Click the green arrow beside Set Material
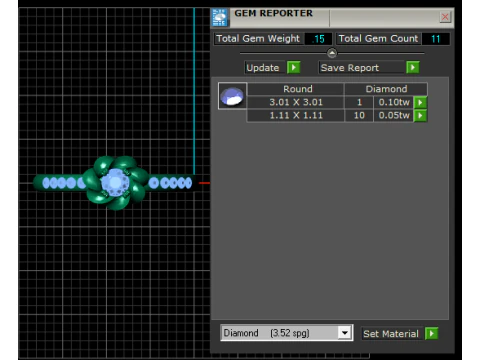This screenshot has height=360, width=480. coord(431,333)
